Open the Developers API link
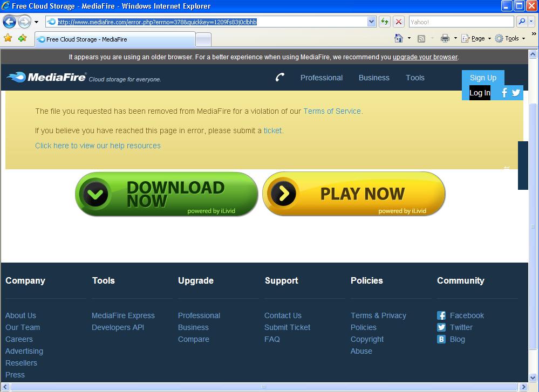The image size is (539, 392). pos(118,327)
